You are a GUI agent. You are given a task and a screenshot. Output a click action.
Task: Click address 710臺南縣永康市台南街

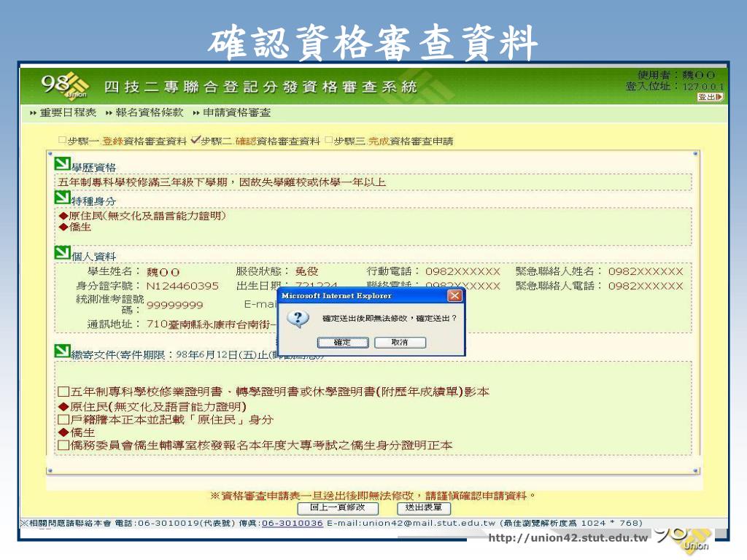pyautogui.click(x=211, y=324)
